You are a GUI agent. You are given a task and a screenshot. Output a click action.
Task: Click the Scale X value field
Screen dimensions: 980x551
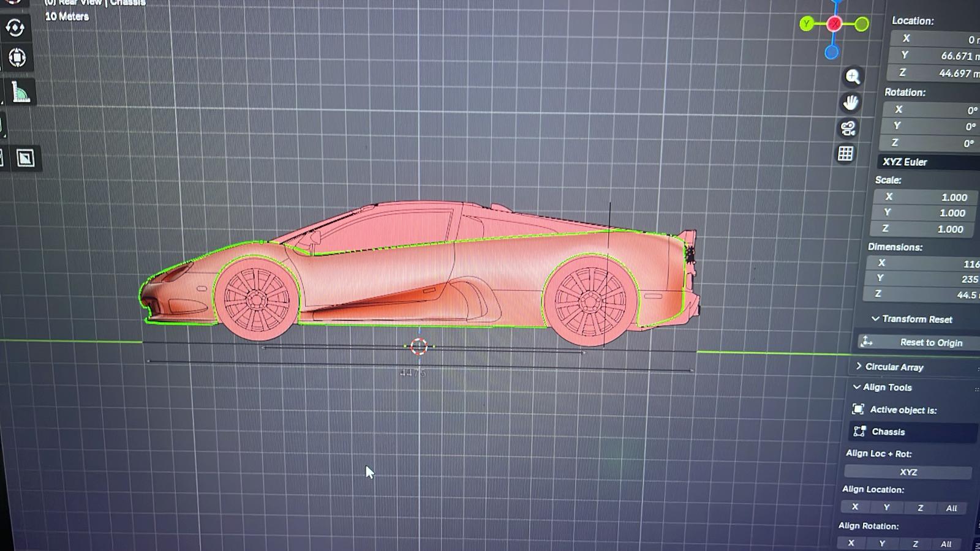(x=925, y=197)
